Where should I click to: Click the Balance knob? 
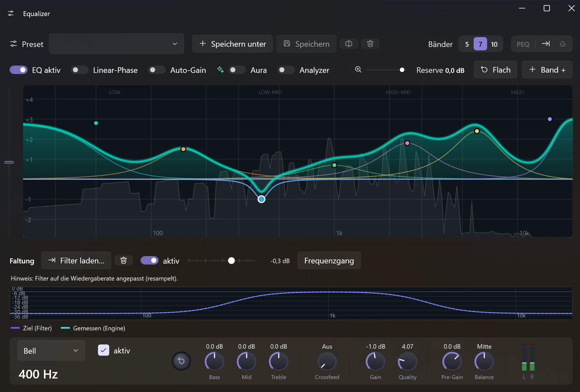point(484,361)
